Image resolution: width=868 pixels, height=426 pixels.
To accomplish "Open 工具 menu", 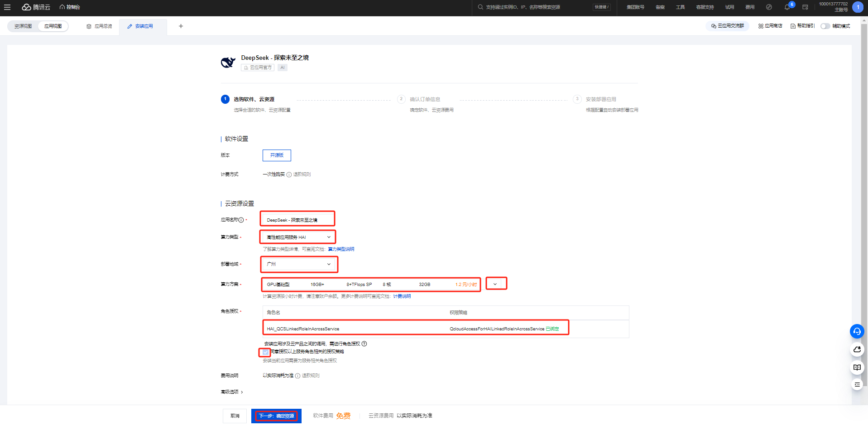I will pos(681,7).
